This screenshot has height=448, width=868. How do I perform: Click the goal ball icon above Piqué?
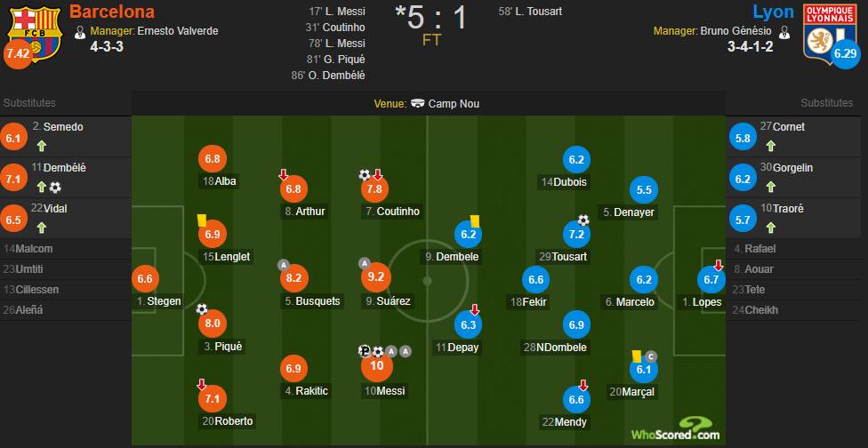tap(202, 309)
